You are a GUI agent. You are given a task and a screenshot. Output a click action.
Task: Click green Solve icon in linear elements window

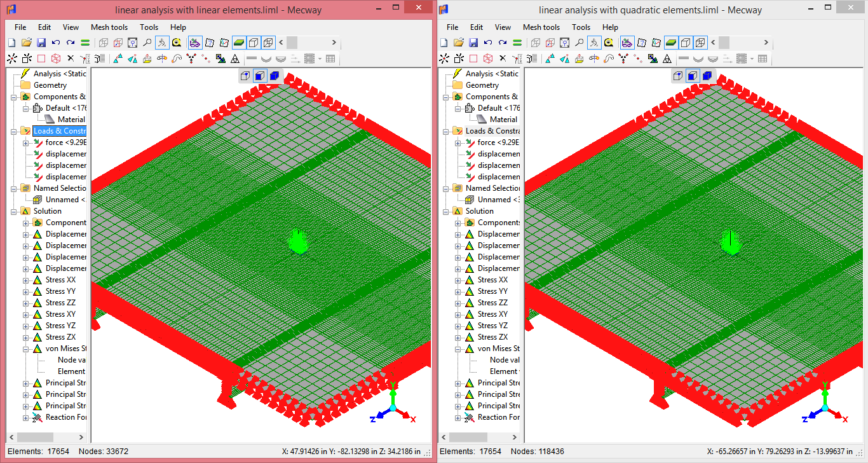[x=85, y=43]
